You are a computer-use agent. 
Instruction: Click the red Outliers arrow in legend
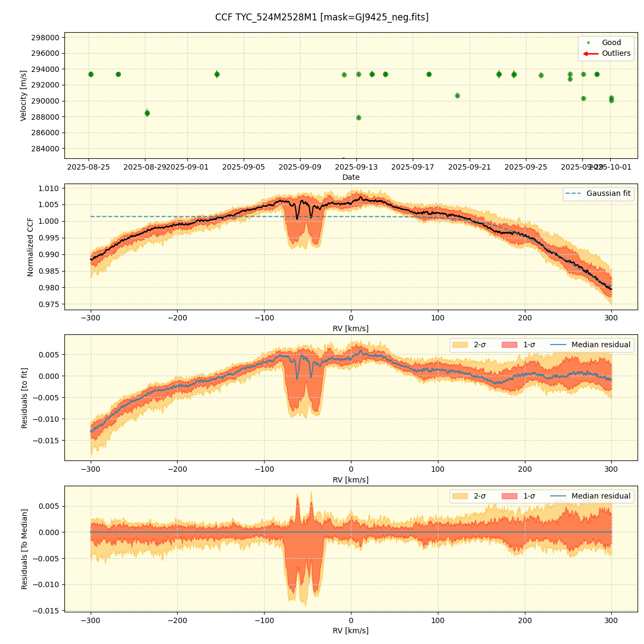click(590, 54)
